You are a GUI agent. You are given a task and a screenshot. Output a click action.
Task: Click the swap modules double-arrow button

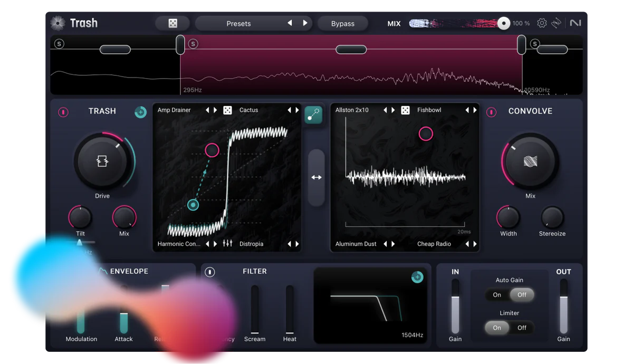(x=316, y=177)
